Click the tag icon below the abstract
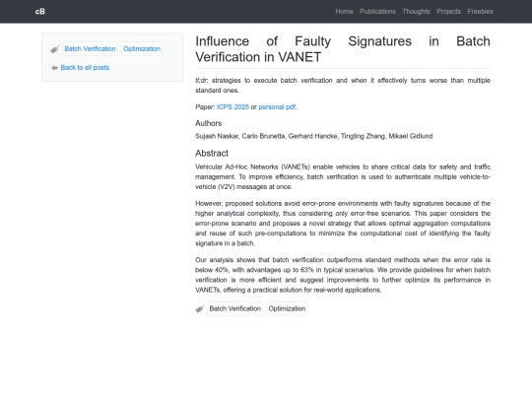 point(199,308)
